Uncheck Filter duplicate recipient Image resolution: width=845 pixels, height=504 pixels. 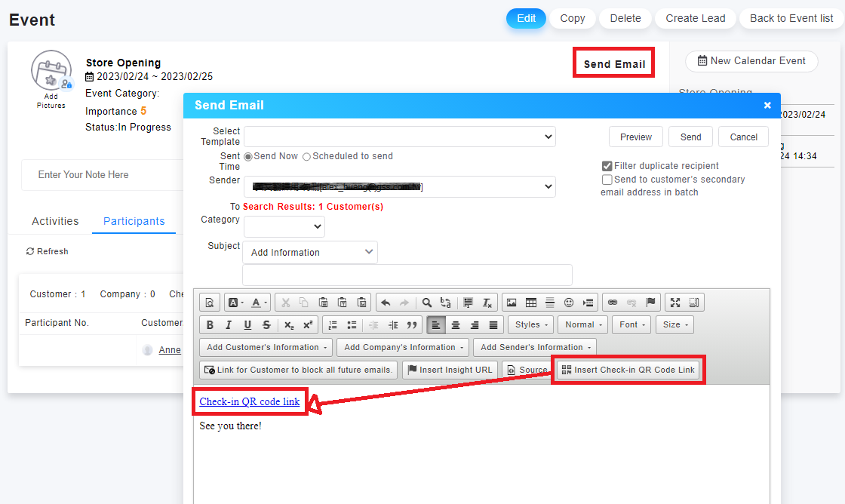(x=607, y=166)
